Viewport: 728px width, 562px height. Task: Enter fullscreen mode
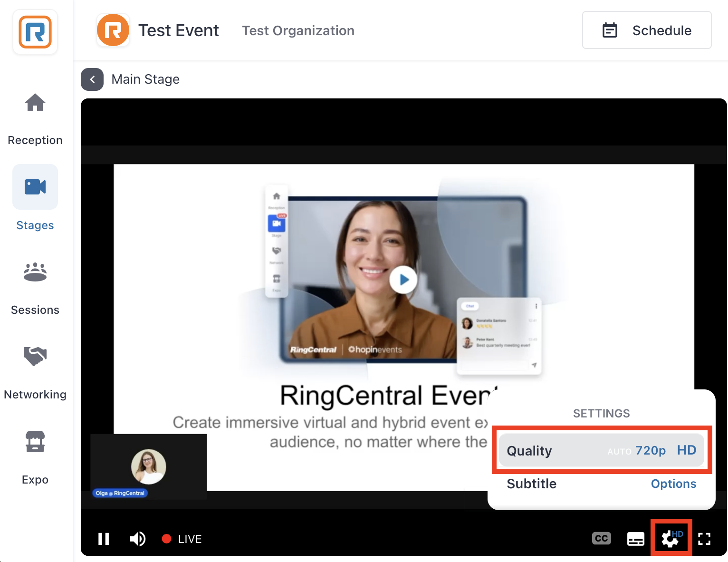tap(704, 539)
